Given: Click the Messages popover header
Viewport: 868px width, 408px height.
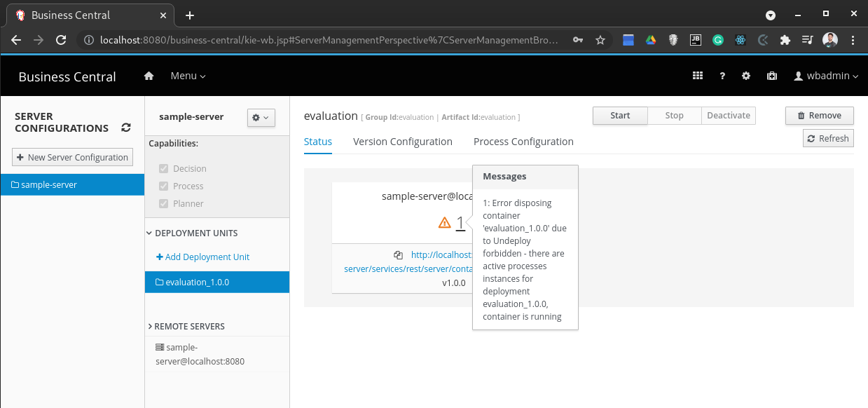Looking at the screenshot, I should pos(525,177).
